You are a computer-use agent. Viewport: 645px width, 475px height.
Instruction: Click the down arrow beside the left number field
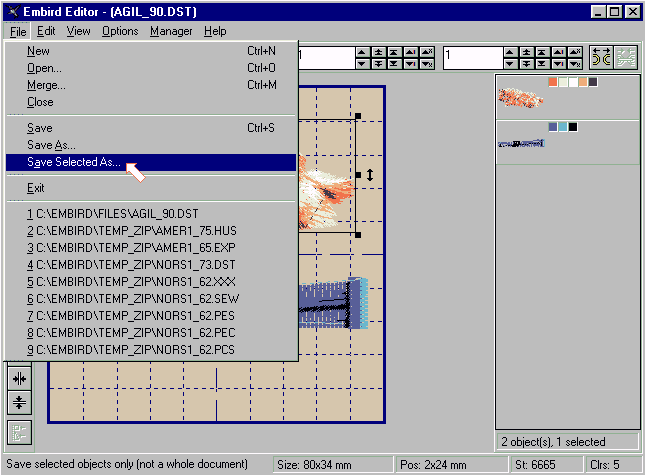362,63
